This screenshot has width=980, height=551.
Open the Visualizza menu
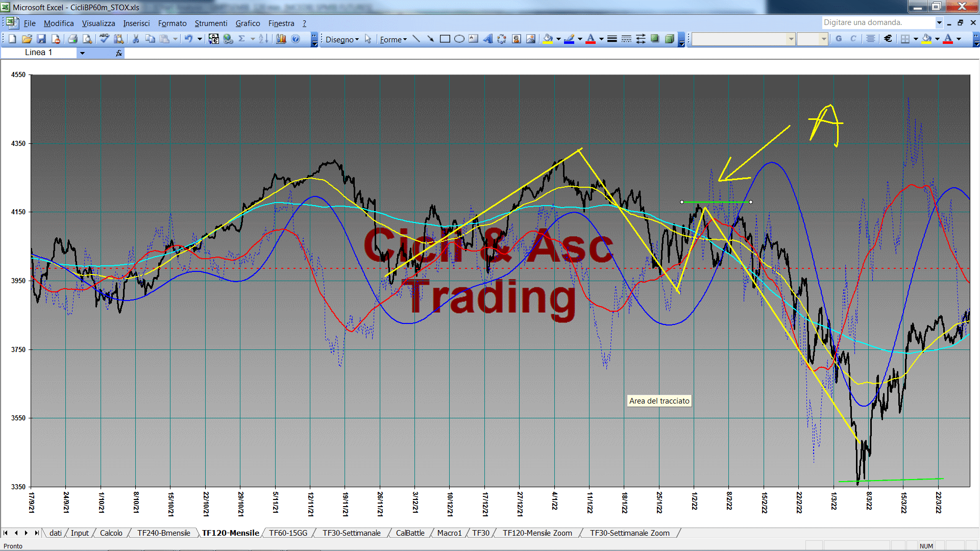pos(99,23)
